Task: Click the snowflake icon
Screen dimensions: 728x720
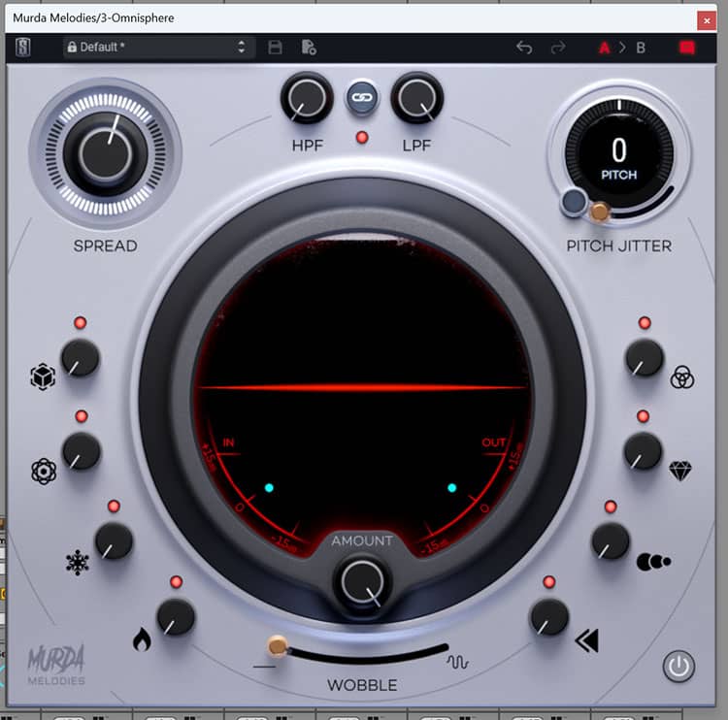Action: (78, 563)
